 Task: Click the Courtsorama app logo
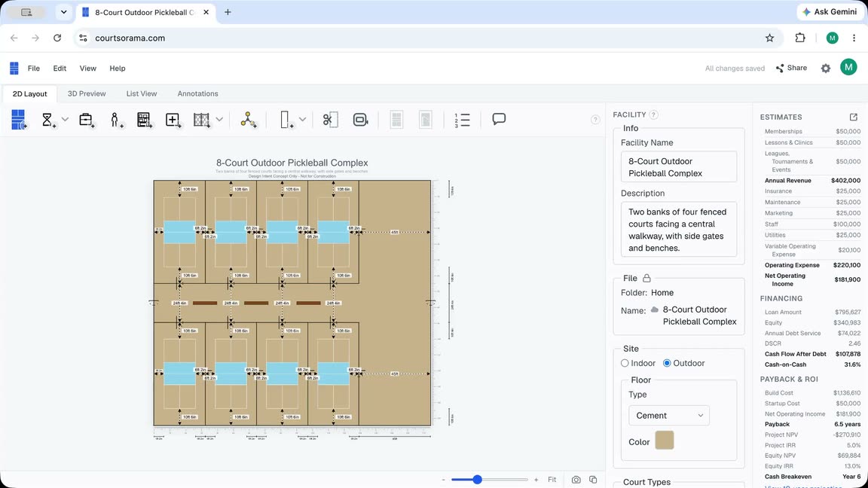pos(14,68)
